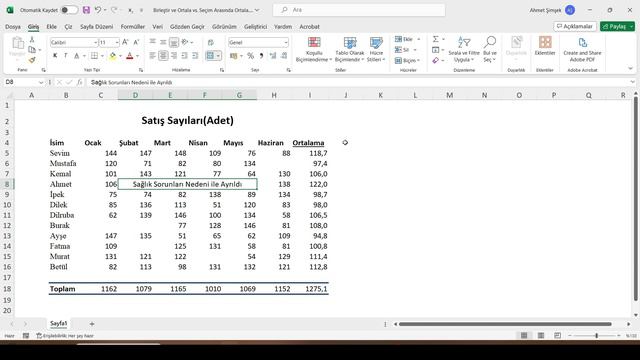
Task: Click the comma style icon
Action: [261, 56]
